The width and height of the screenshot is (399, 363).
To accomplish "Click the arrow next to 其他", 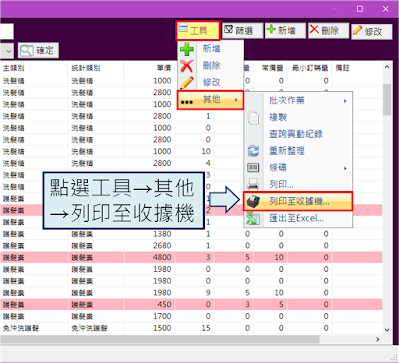I will pyautogui.click(x=236, y=100).
